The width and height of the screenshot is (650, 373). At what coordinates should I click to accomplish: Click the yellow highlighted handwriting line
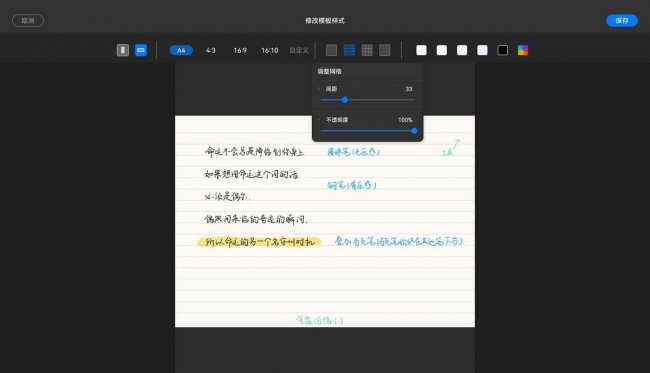[x=259, y=242]
